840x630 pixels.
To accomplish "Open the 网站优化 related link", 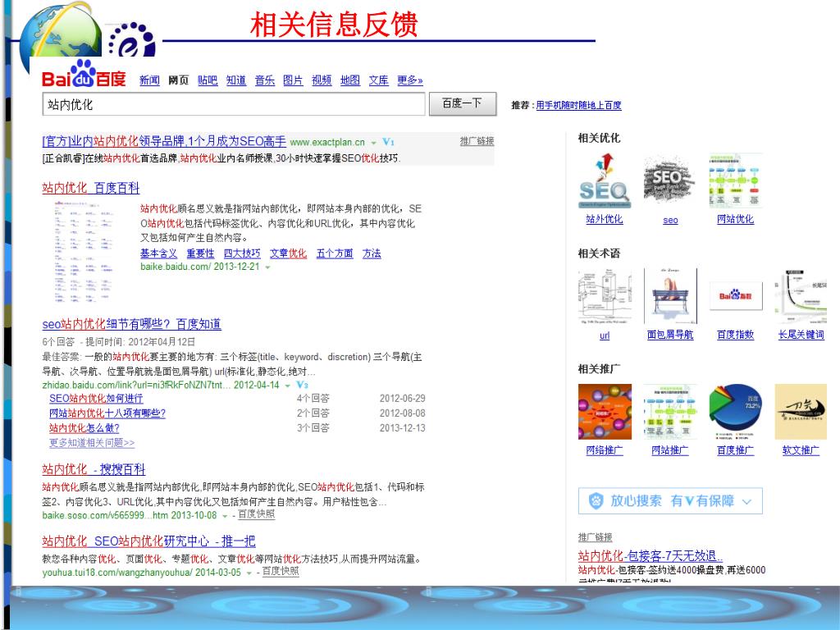I will tap(736, 219).
